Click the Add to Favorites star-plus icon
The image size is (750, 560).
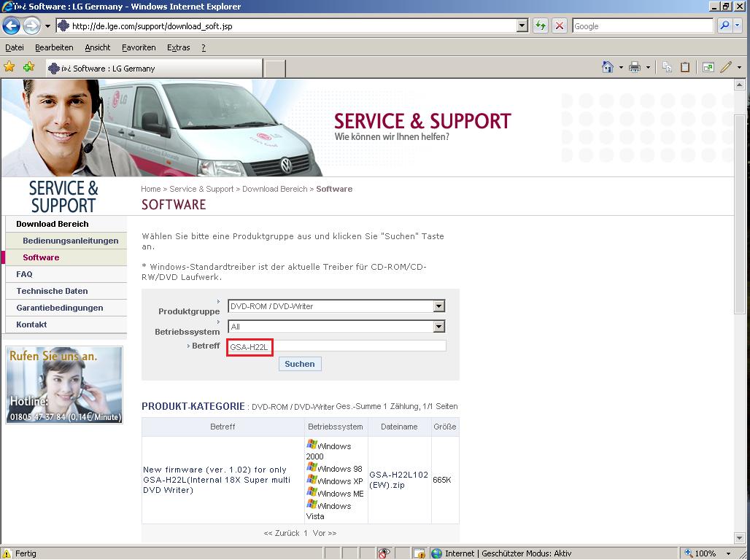[x=28, y=67]
